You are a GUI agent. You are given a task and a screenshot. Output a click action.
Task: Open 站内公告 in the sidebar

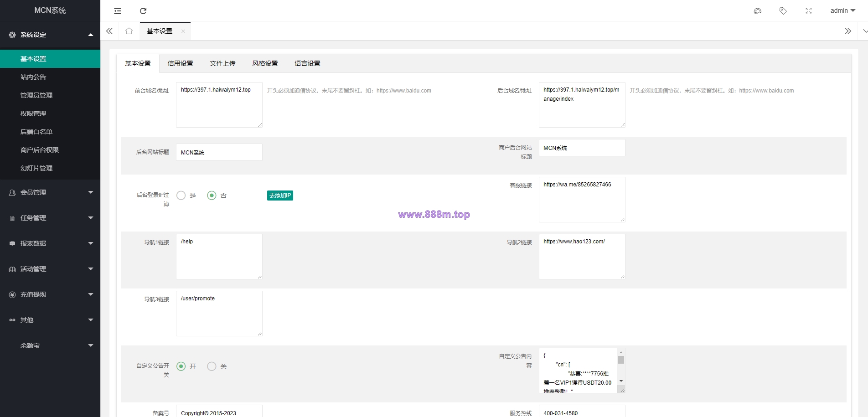(50, 77)
